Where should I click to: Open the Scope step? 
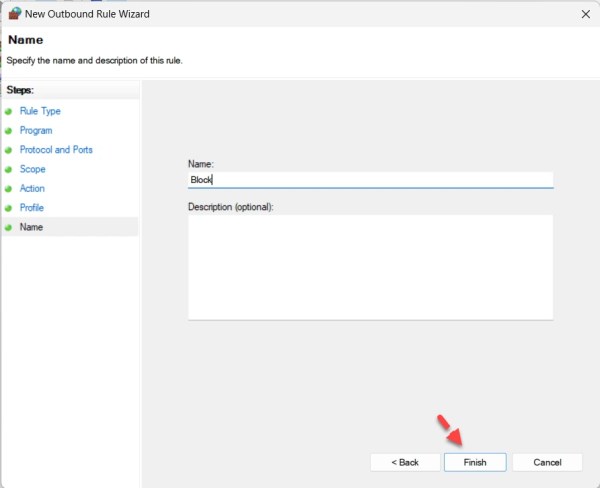[x=33, y=169]
